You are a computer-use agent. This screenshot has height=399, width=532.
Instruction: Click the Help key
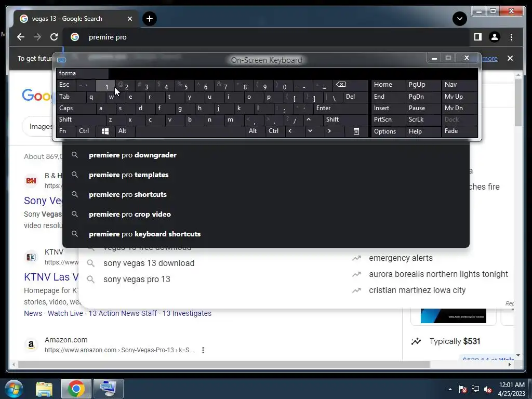tap(423, 131)
